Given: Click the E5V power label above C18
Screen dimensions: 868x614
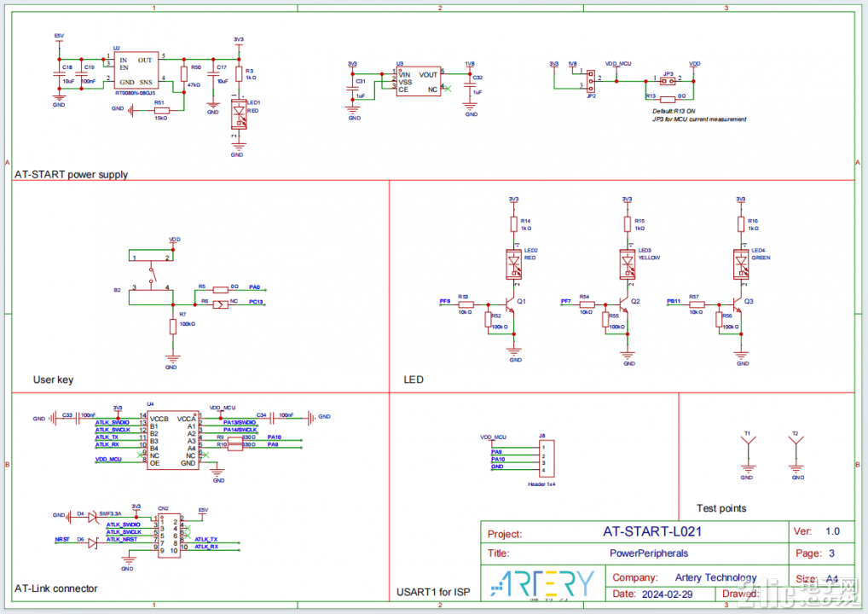Looking at the screenshot, I should (x=59, y=36).
